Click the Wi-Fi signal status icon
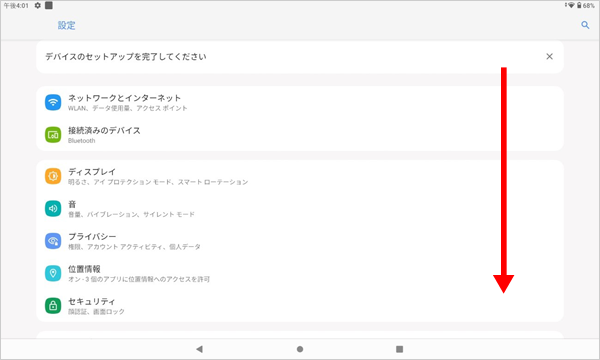 [571, 5]
